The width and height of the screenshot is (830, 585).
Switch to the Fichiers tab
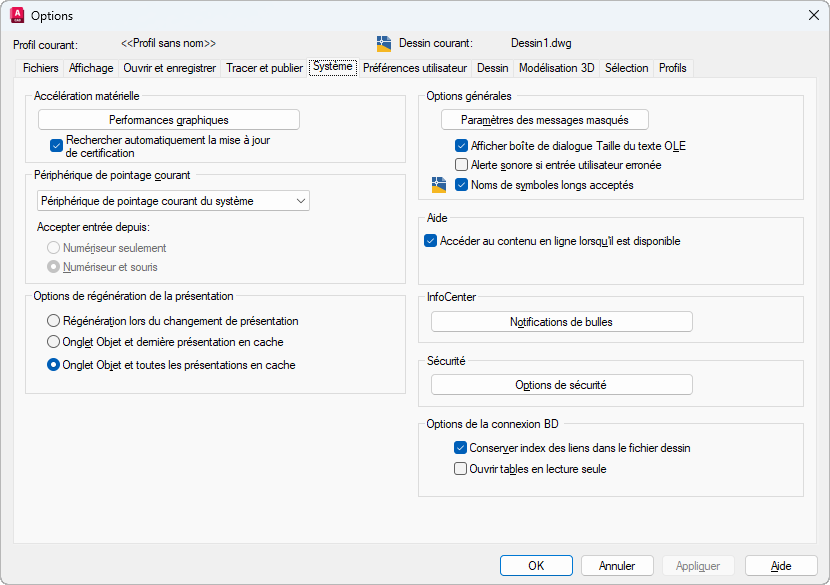tap(41, 68)
